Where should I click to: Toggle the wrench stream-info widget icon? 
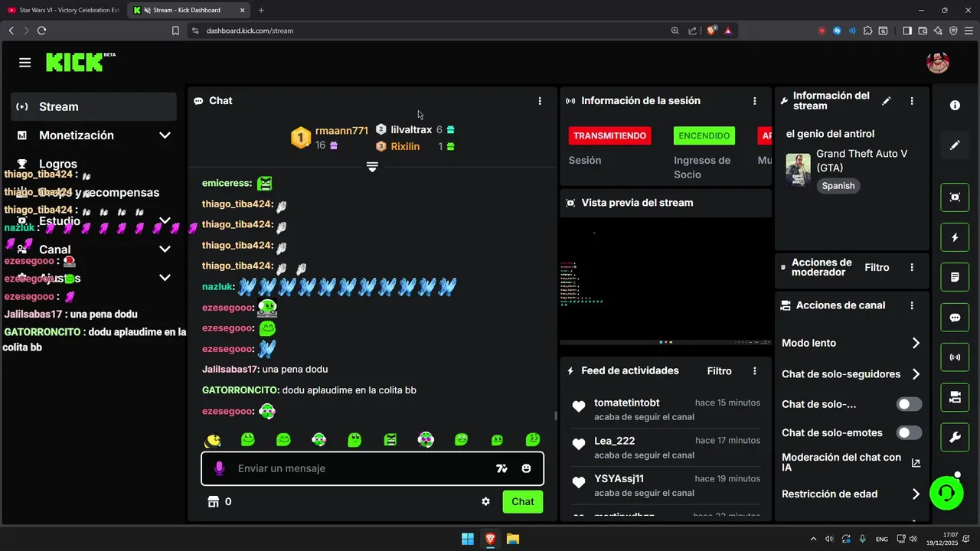coord(955,437)
